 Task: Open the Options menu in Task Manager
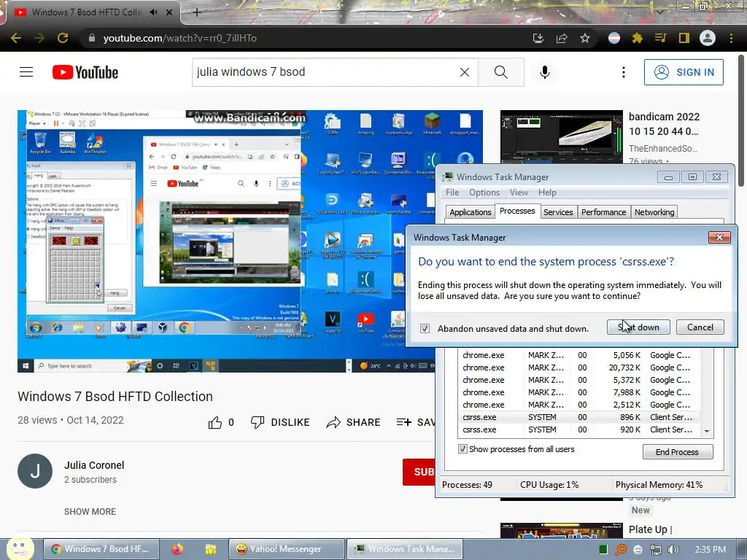[x=484, y=192]
